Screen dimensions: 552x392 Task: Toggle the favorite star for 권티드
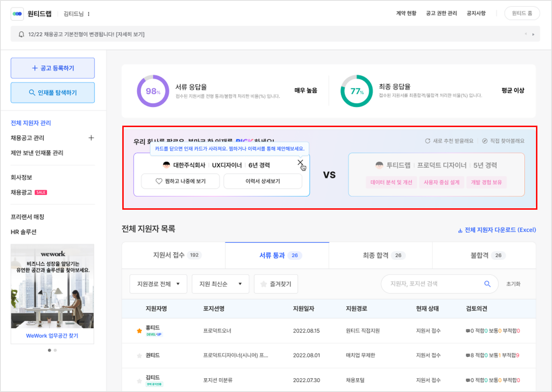pos(139,355)
